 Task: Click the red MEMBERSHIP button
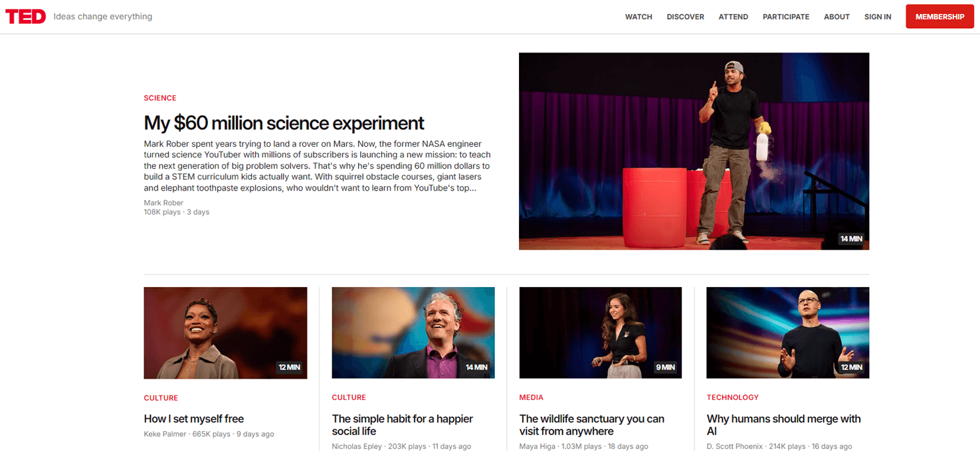tap(939, 17)
